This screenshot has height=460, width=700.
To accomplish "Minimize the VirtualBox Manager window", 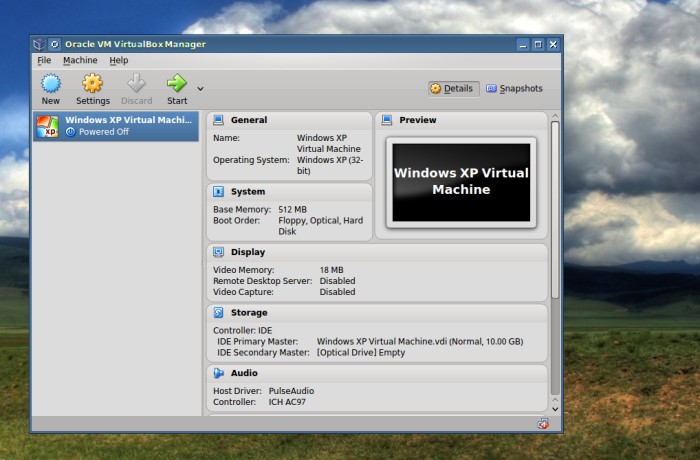I will click(x=523, y=44).
